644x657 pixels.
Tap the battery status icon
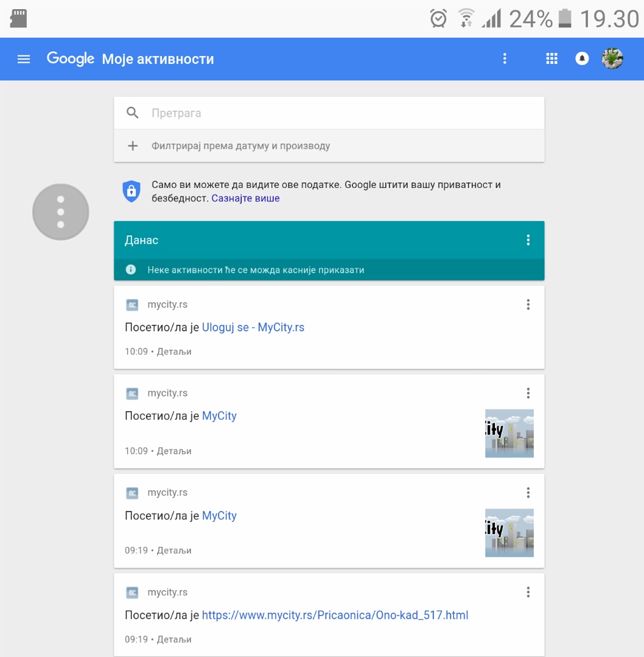[x=565, y=19]
